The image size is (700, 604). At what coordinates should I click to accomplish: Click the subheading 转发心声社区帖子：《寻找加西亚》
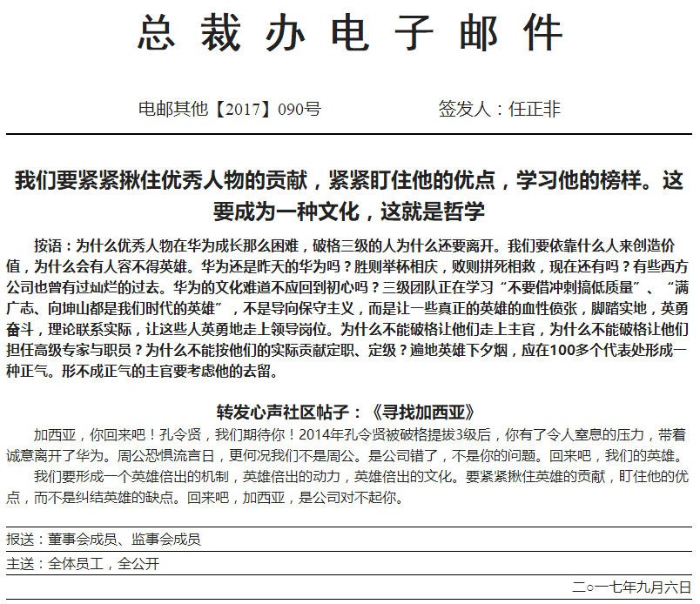[346, 412]
